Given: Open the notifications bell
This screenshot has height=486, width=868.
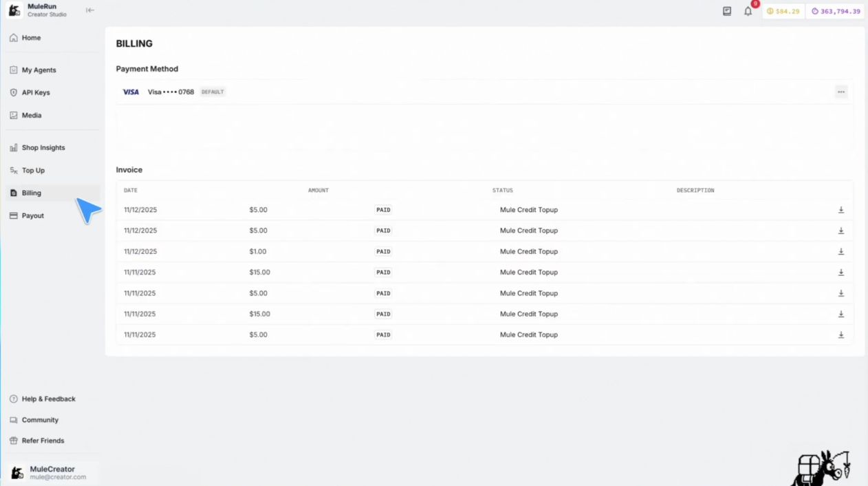Looking at the screenshot, I should [748, 11].
